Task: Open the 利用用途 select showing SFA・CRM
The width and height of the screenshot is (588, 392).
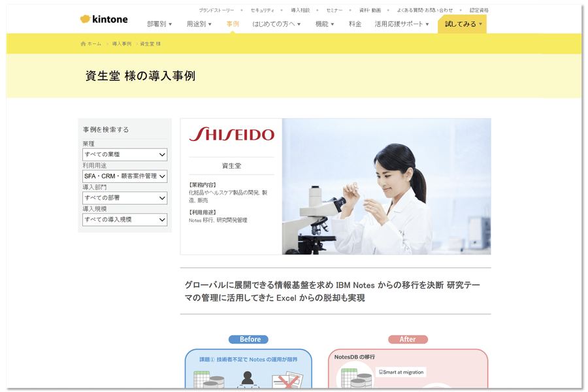Action: [x=125, y=176]
